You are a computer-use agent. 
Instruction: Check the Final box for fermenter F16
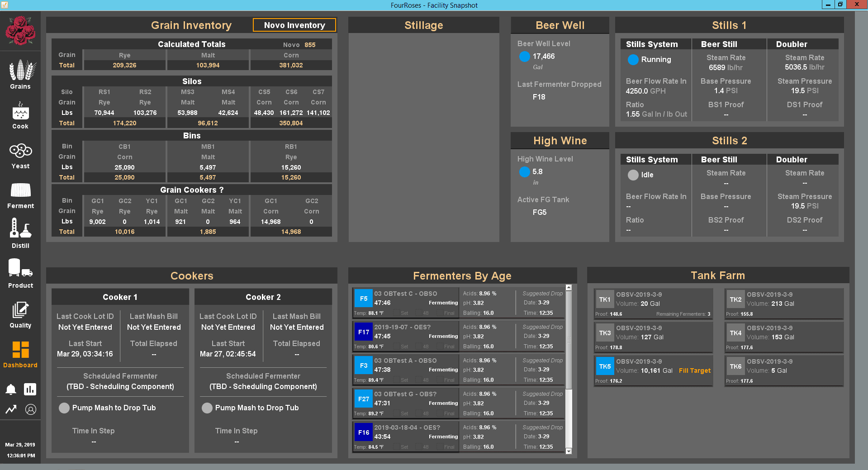click(x=440, y=447)
